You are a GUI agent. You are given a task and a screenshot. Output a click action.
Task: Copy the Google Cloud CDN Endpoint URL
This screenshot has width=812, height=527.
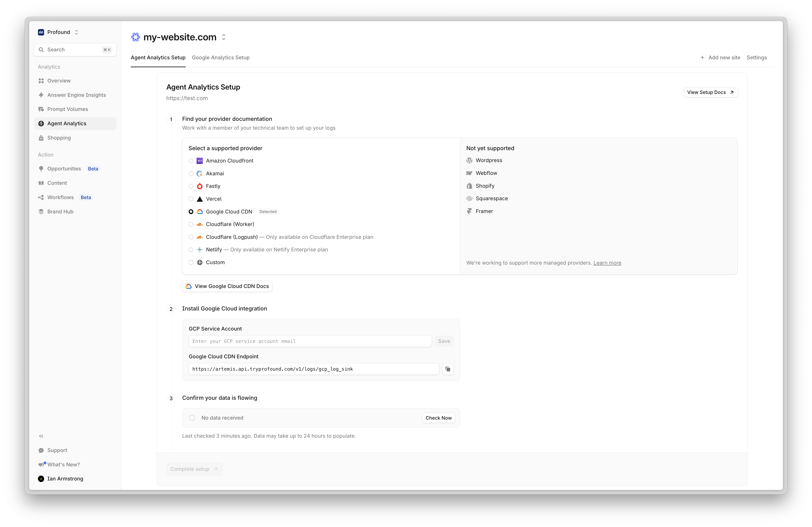[x=448, y=369]
